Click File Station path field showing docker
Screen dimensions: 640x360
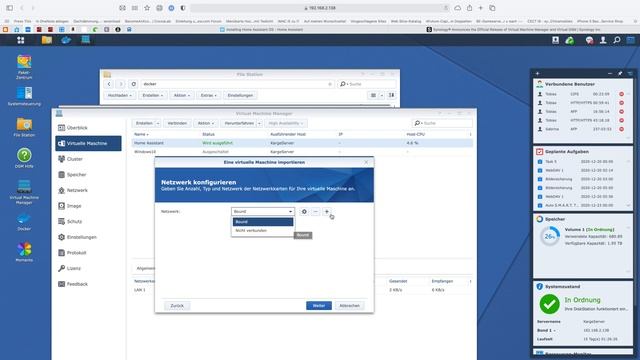[237, 84]
